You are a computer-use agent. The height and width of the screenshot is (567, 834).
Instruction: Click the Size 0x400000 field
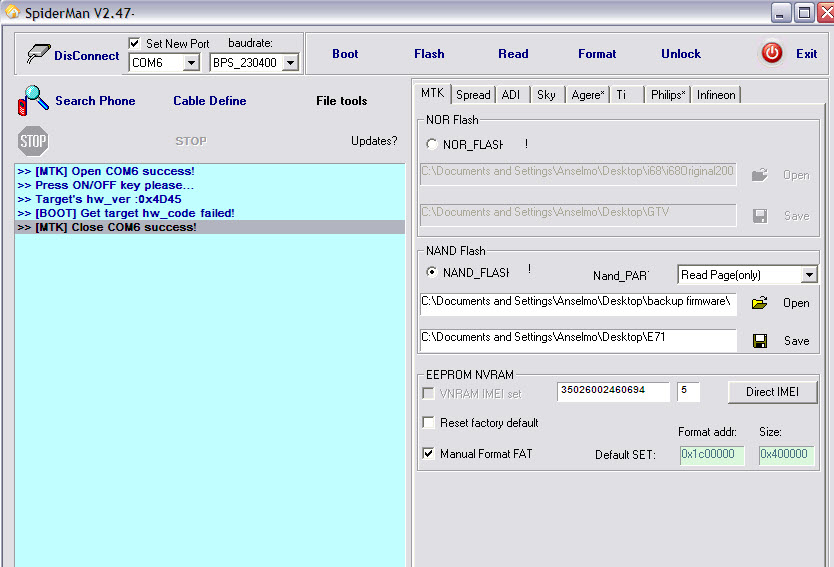click(x=786, y=455)
